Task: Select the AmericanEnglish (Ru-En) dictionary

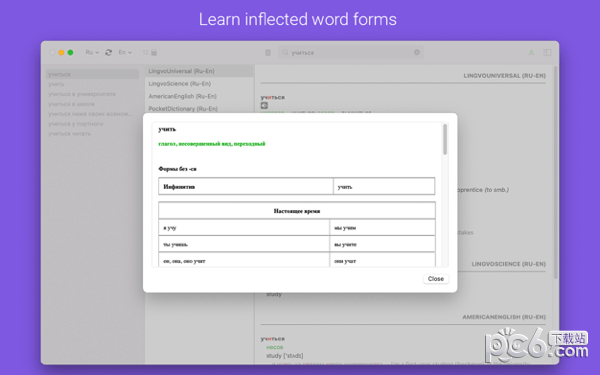Action: pyautogui.click(x=199, y=96)
